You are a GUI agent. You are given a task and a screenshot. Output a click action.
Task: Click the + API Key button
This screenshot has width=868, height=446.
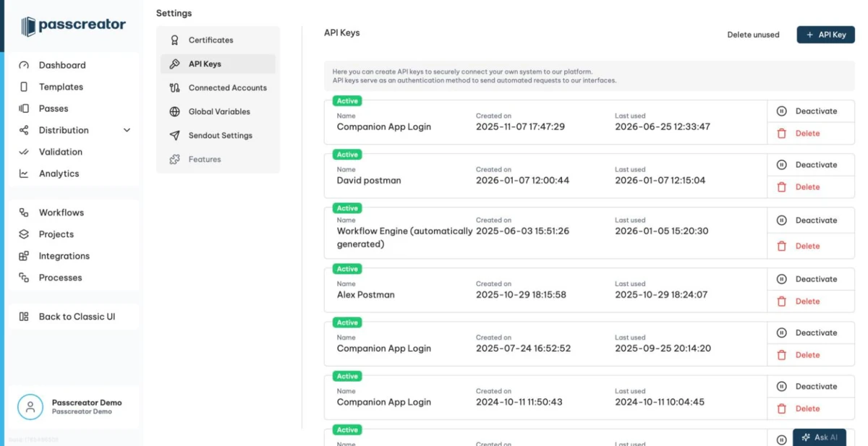(825, 35)
